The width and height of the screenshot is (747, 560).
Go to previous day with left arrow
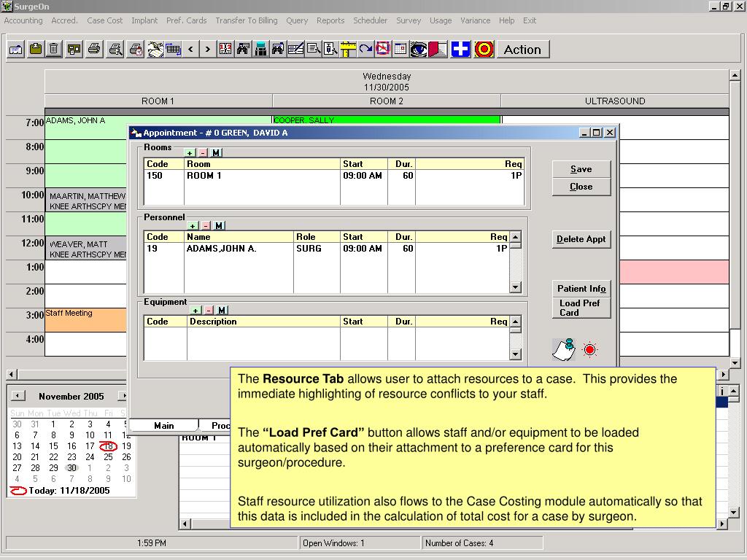click(x=190, y=49)
